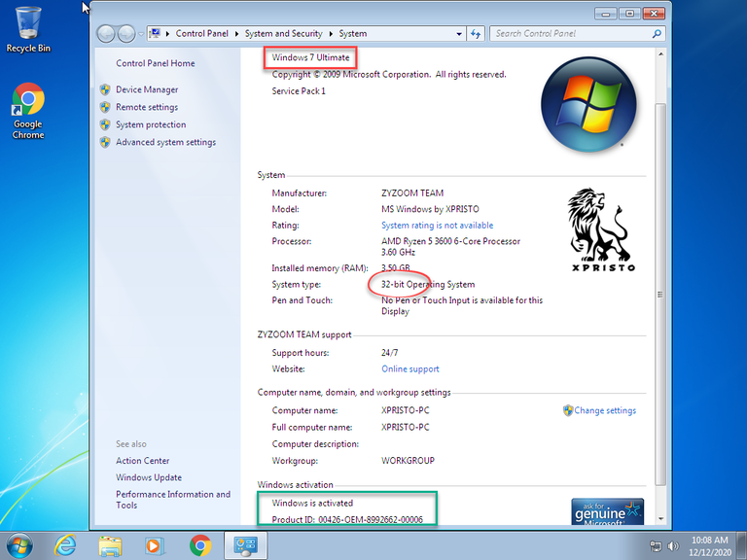Click the 24/7 support hours value

click(390, 353)
